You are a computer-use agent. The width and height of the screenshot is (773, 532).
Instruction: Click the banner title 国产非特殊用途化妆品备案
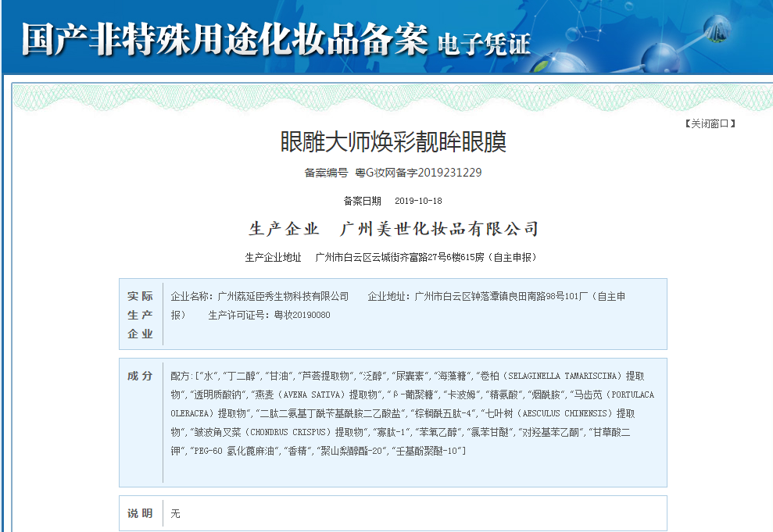225,38
